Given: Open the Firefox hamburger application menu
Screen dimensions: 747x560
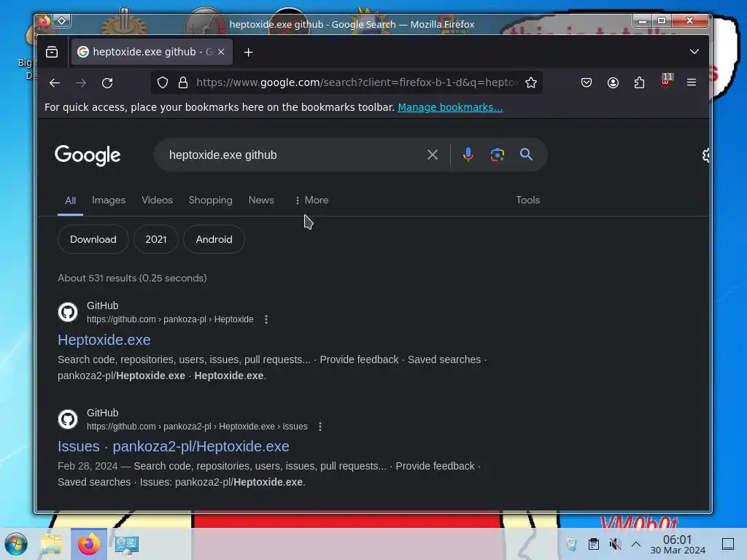Looking at the screenshot, I should (x=692, y=83).
